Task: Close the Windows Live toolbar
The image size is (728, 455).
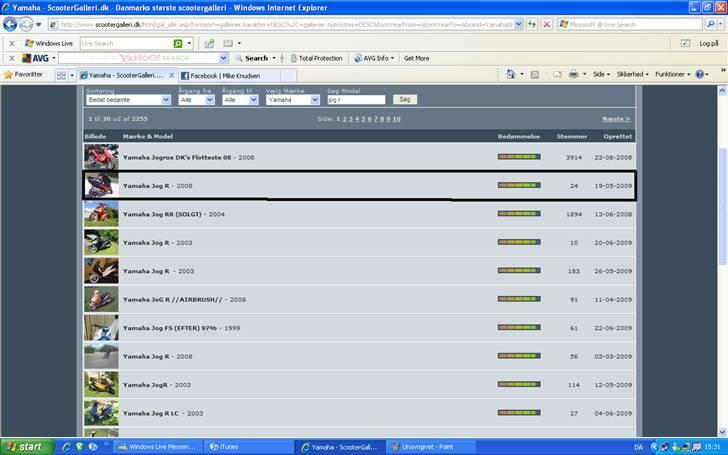Action: (12, 43)
